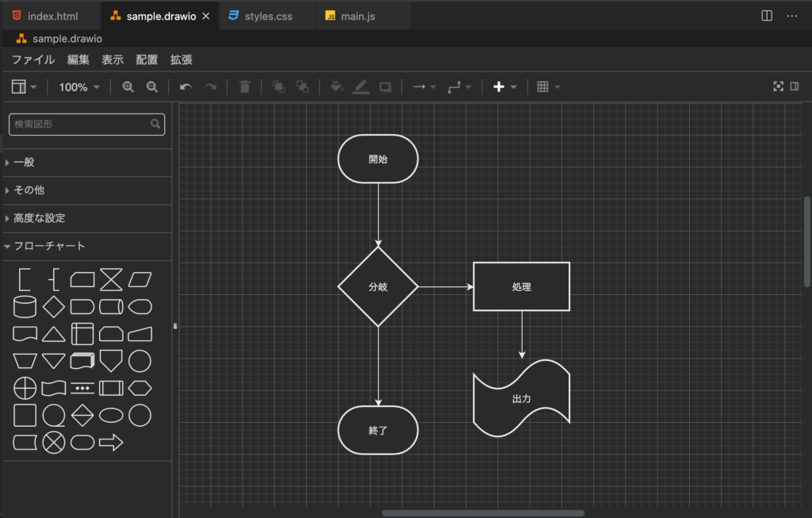Open the plus insert dropdown

(505, 87)
